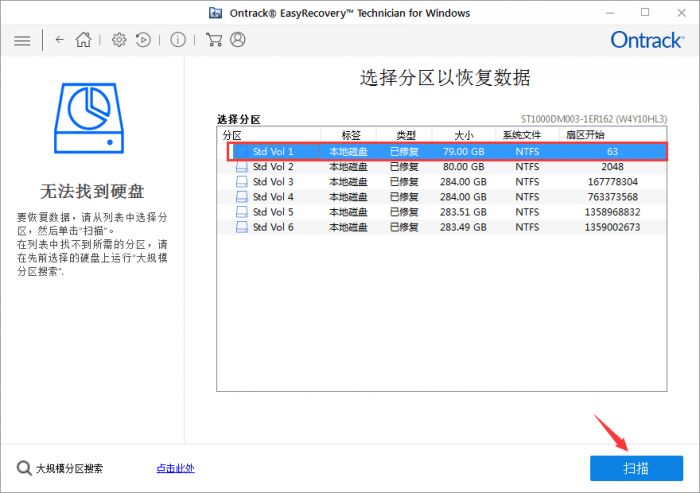
Task: Click the Ontrack logo
Action: click(647, 40)
